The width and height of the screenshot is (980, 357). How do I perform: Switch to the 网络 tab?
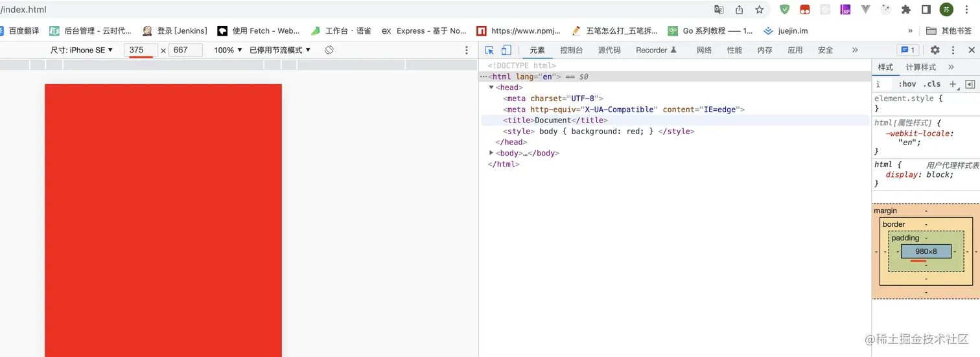(x=705, y=50)
